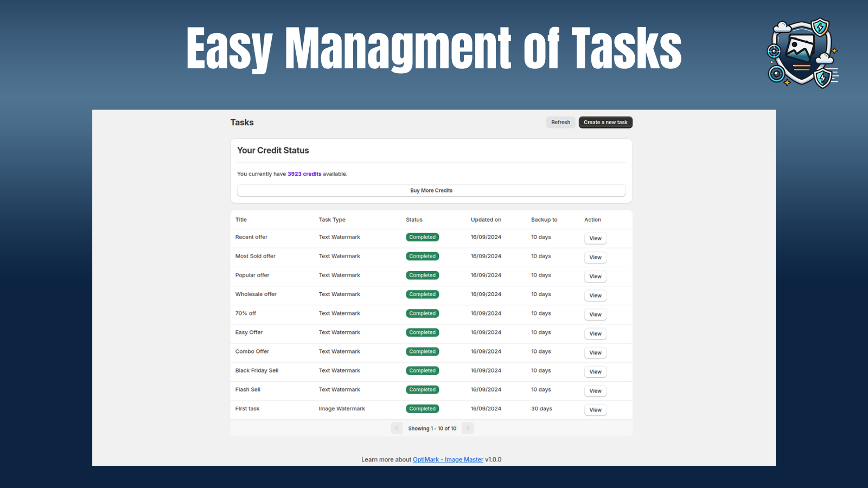868x488 pixels.
Task: View the 70% off task
Action: (595, 314)
